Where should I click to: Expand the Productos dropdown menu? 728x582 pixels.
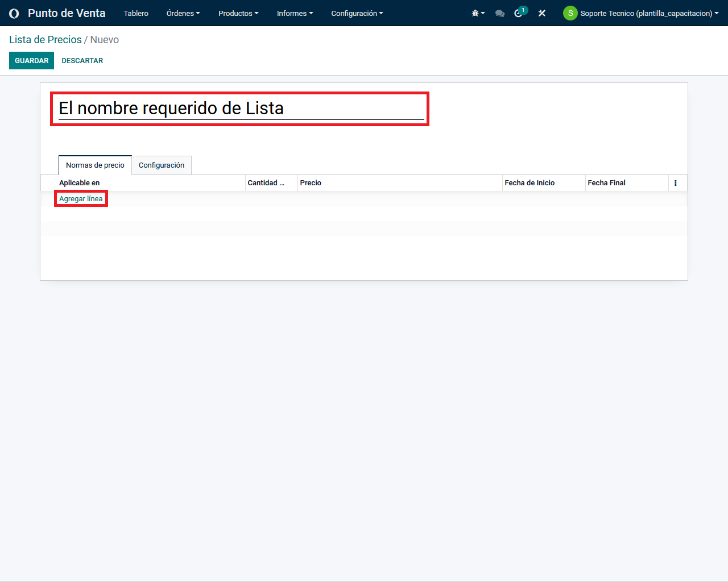coord(238,13)
